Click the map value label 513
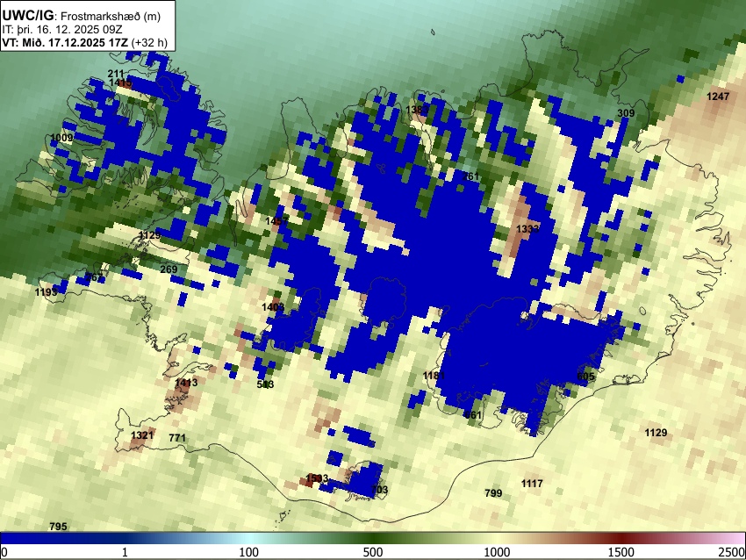 (x=265, y=384)
